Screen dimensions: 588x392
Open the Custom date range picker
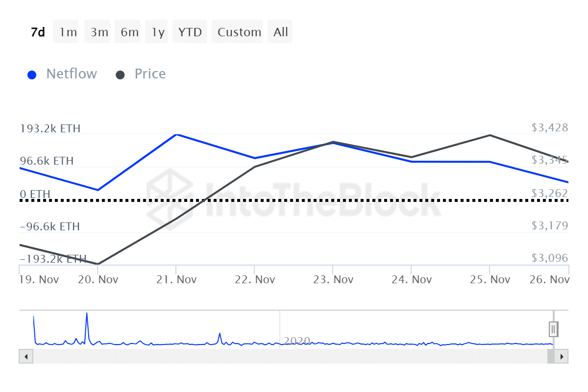coord(239,32)
